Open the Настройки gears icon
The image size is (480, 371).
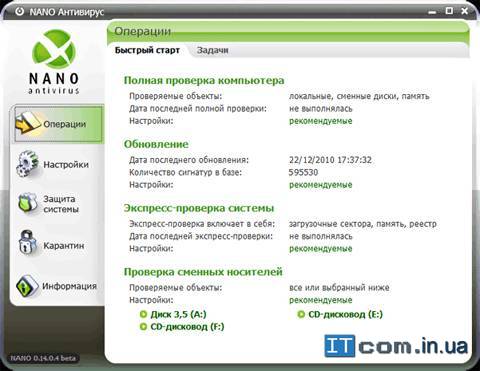(x=28, y=163)
